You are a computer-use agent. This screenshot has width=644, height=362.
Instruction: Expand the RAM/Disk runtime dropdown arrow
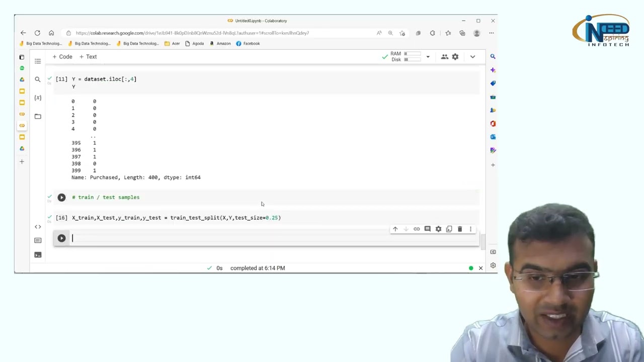pos(428,57)
